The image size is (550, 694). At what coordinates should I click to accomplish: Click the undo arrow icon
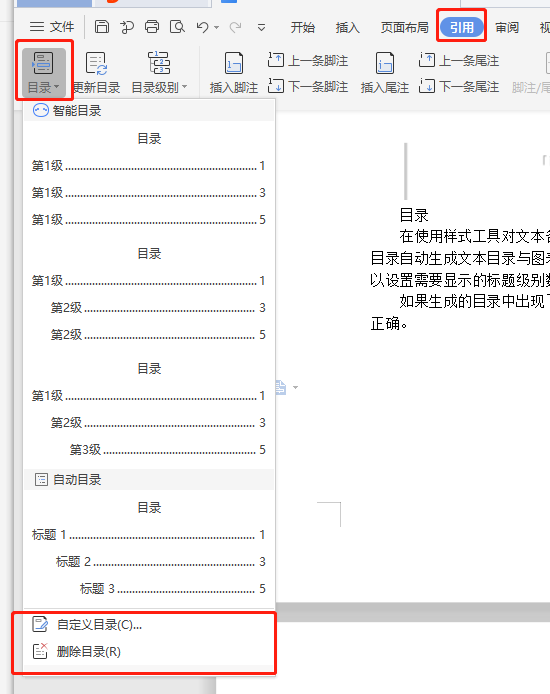[x=202, y=27]
